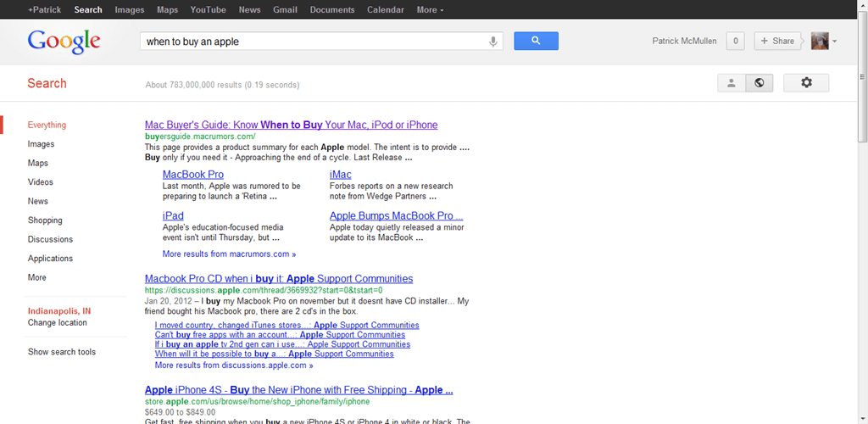Screen dimensions: 868x424
Task: Open Calendar in top navigation bar
Action: [386, 10]
